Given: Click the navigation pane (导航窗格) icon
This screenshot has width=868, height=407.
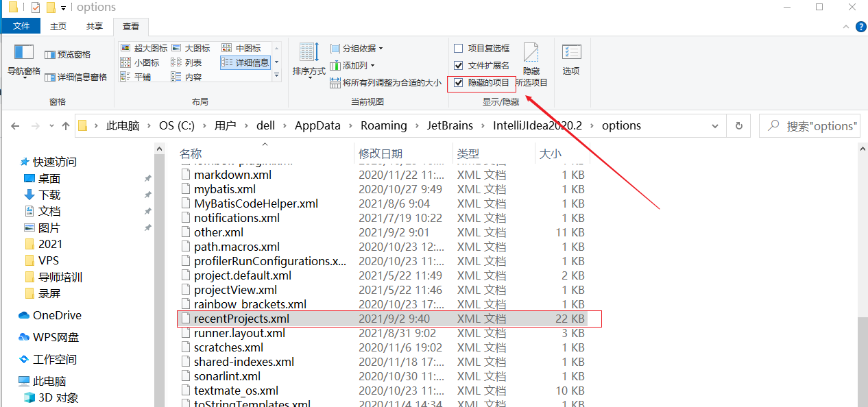Looking at the screenshot, I should 24,53.
